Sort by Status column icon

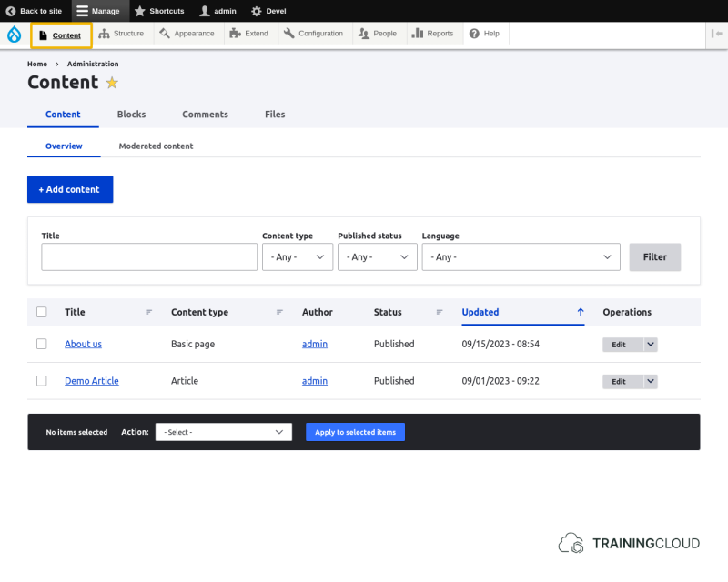pos(440,312)
